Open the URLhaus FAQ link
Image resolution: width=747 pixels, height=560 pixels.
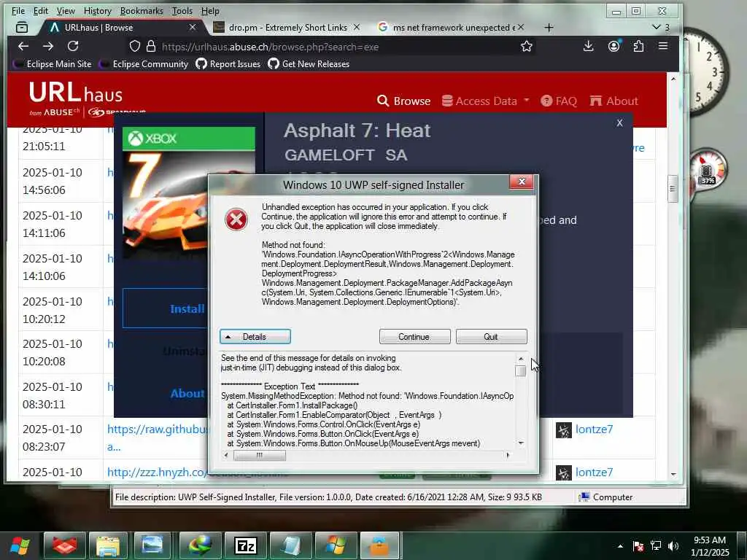click(559, 101)
